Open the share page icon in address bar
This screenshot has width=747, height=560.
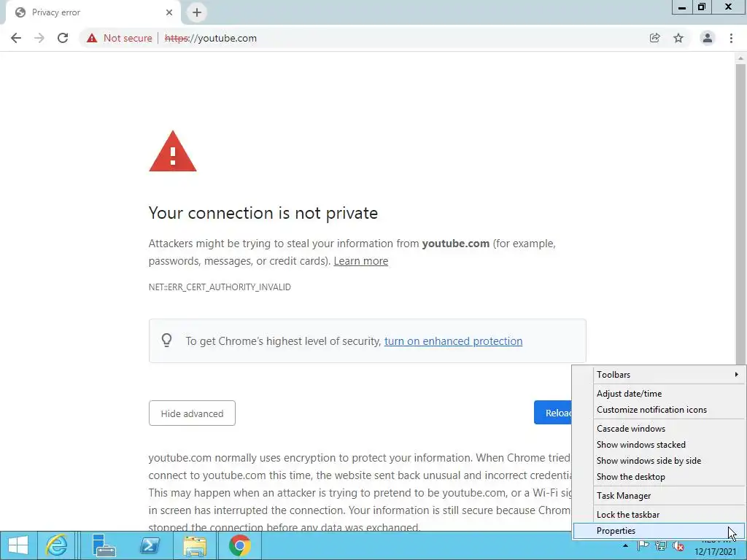(654, 38)
